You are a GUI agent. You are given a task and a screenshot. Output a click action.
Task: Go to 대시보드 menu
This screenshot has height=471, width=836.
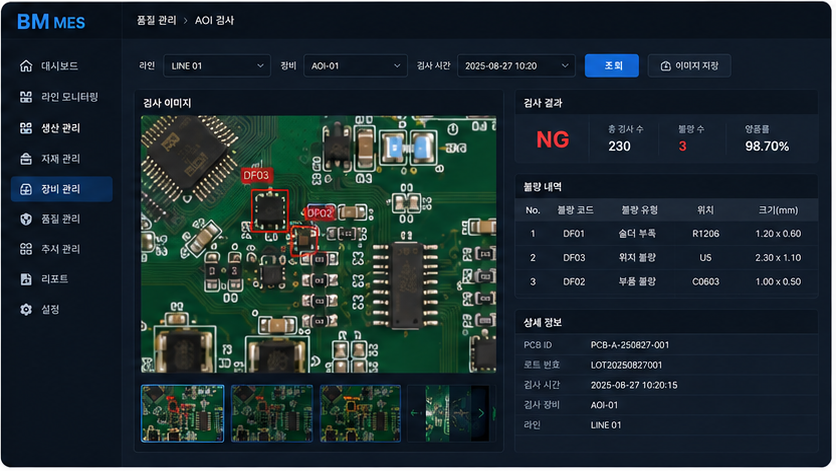click(62, 66)
